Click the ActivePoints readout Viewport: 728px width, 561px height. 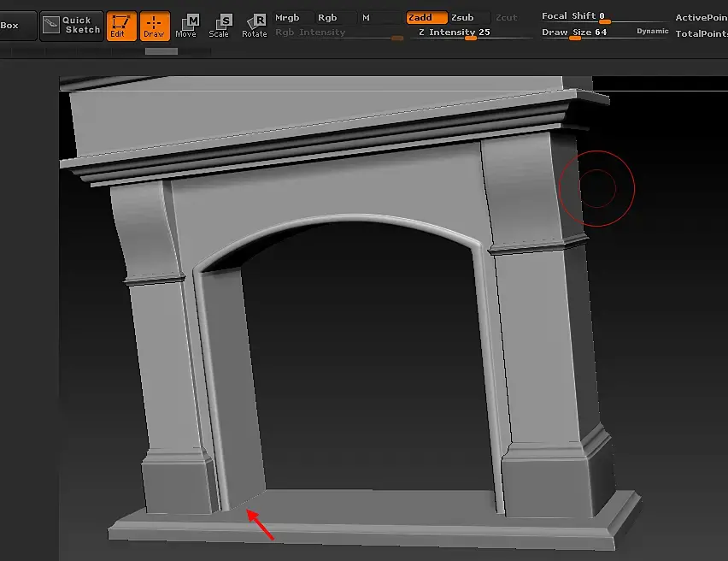click(x=701, y=18)
